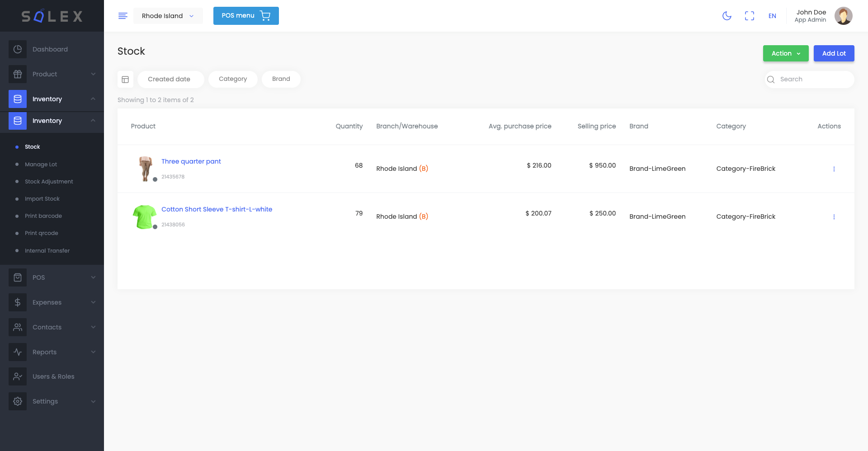Click the POS bag icon in sidebar

(x=17, y=277)
